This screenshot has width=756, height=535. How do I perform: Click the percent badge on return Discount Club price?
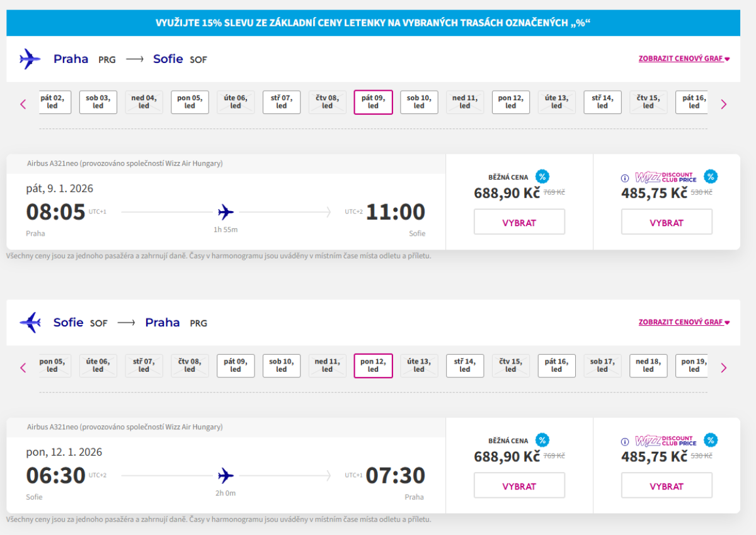(x=711, y=440)
